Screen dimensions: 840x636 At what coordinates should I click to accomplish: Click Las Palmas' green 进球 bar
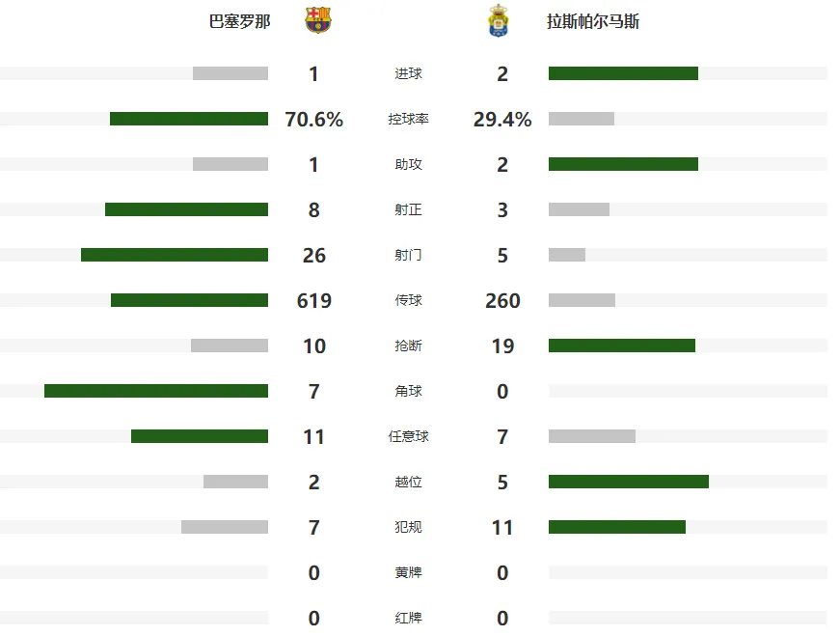(x=623, y=73)
